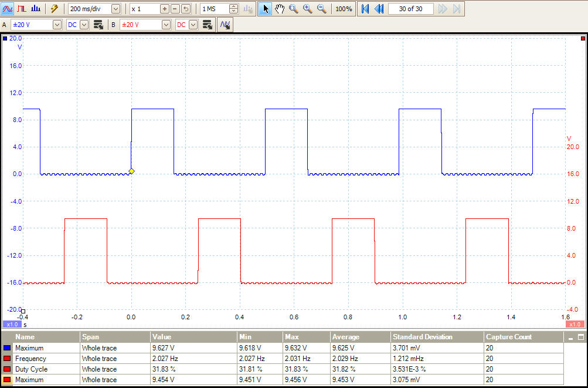
Task: Open the math channels waveform icon
Action: point(225,25)
